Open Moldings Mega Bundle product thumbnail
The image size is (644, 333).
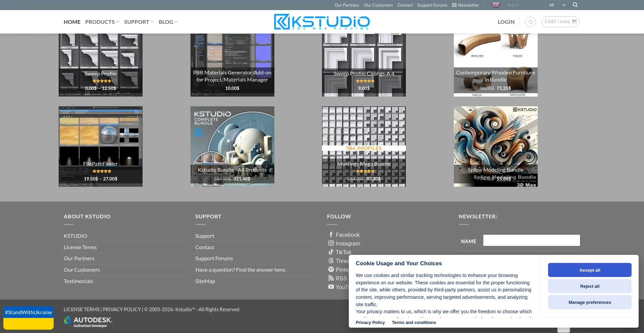364,147
